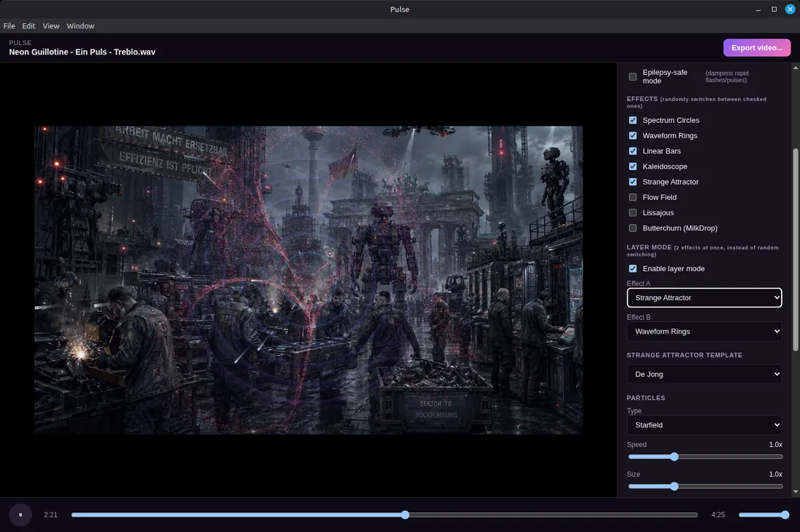Click the scroll up arrow in panel
The image size is (800, 532).
tap(796, 68)
